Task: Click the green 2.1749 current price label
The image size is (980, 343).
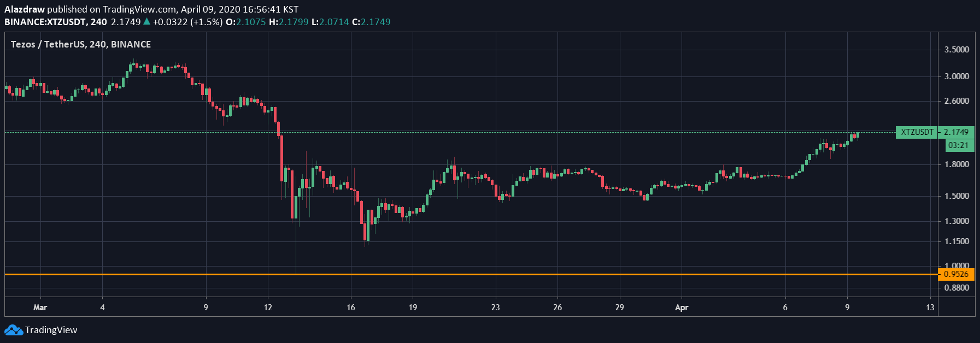Action: 956,132
